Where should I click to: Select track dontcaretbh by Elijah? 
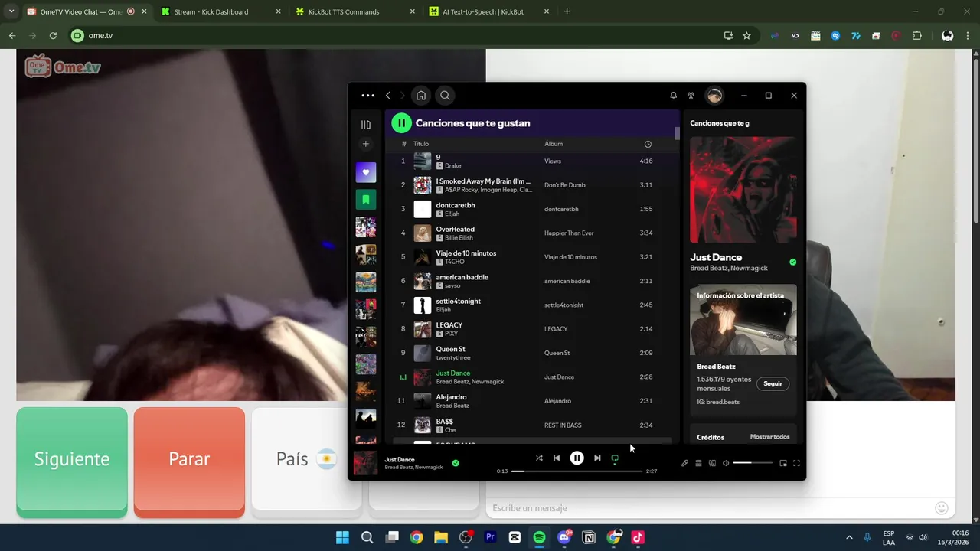click(532, 209)
